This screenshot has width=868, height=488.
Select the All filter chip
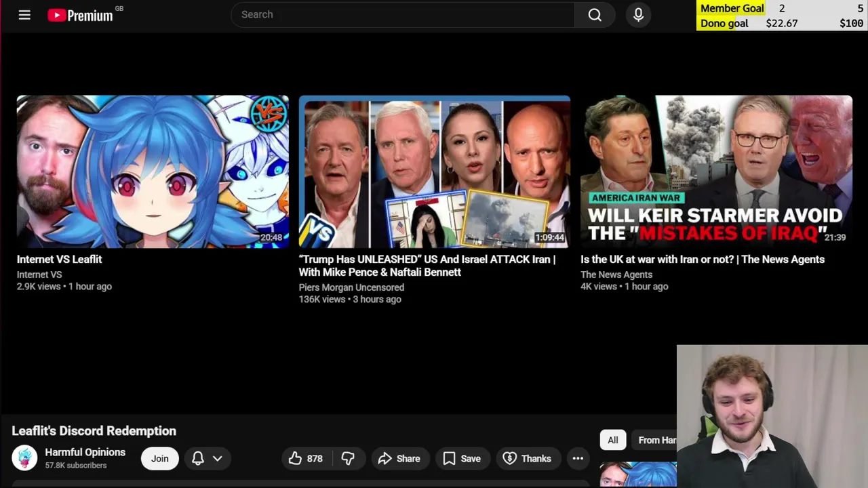pyautogui.click(x=613, y=440)
